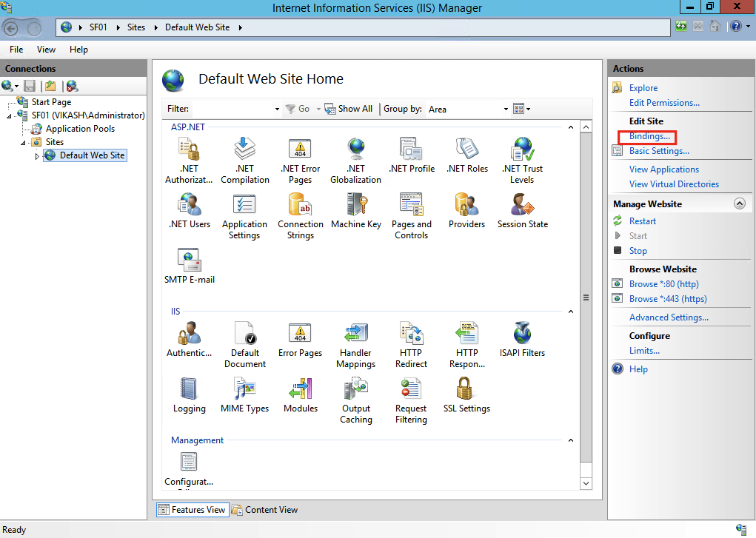Select Application Pools in the tree
This screenshot has width=756, height=538.
(80, 129)
